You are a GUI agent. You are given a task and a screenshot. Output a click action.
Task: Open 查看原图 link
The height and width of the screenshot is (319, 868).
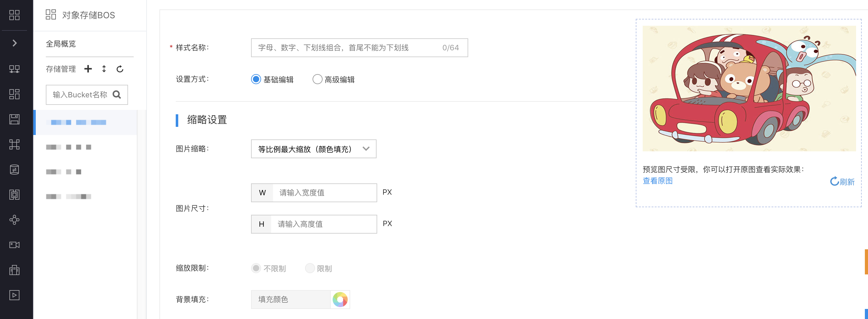pyautogui.click(x=657, y=181)
